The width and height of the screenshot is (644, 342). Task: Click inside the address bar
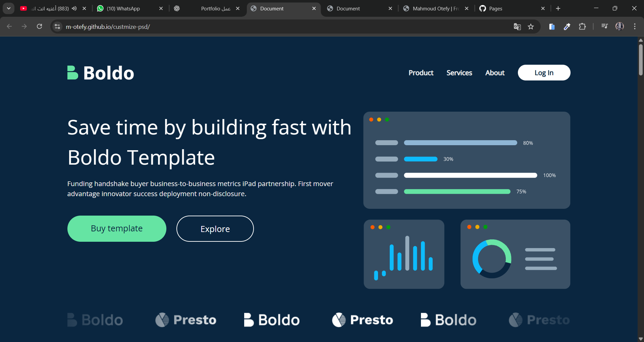click(235, 26)
